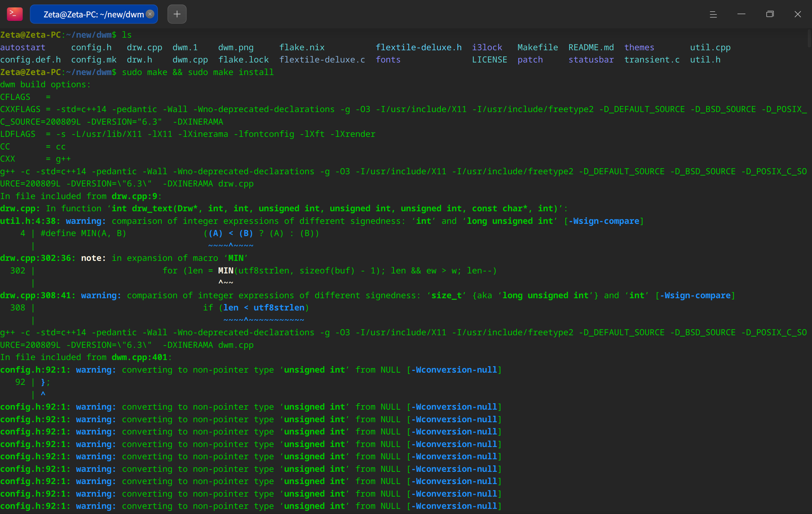Click the 'drw.cpp:308:41:' warning location

click(38, 295)
